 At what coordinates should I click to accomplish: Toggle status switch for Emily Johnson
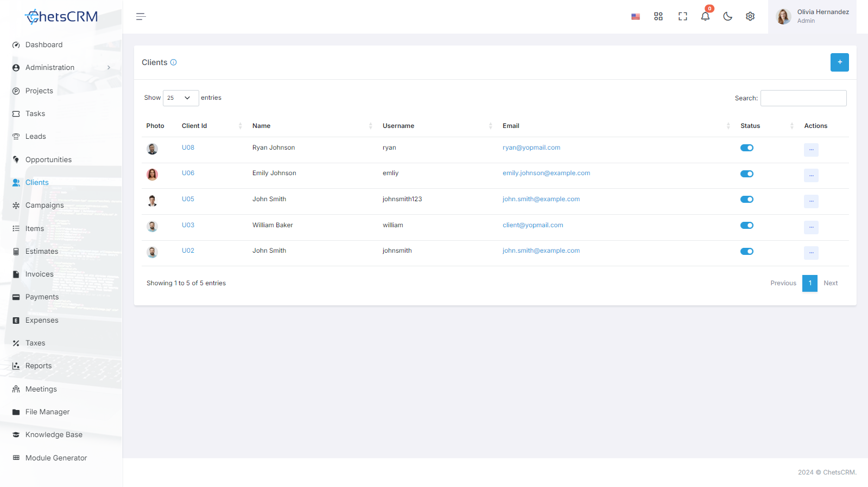point(747,174)
